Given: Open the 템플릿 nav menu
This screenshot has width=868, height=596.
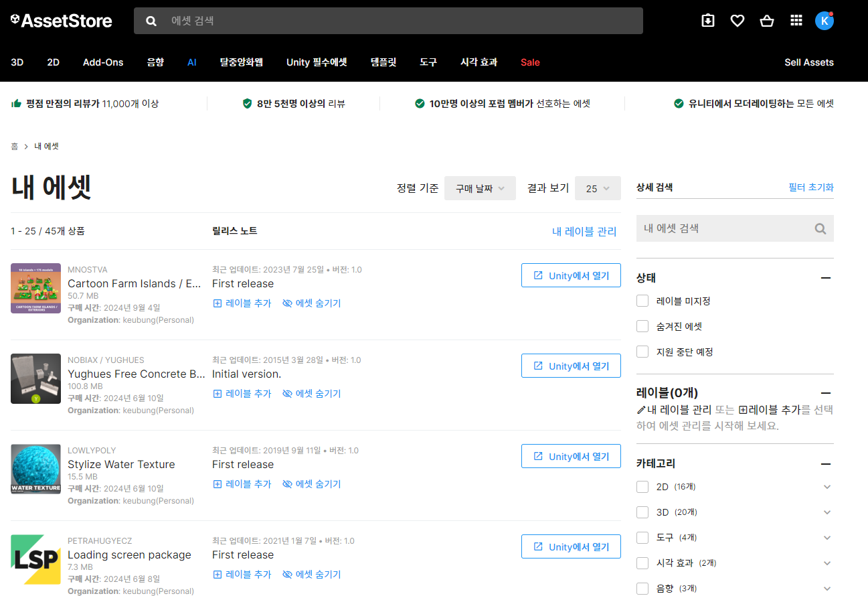Looking at the screenshot, I should [x=383, y=62].
